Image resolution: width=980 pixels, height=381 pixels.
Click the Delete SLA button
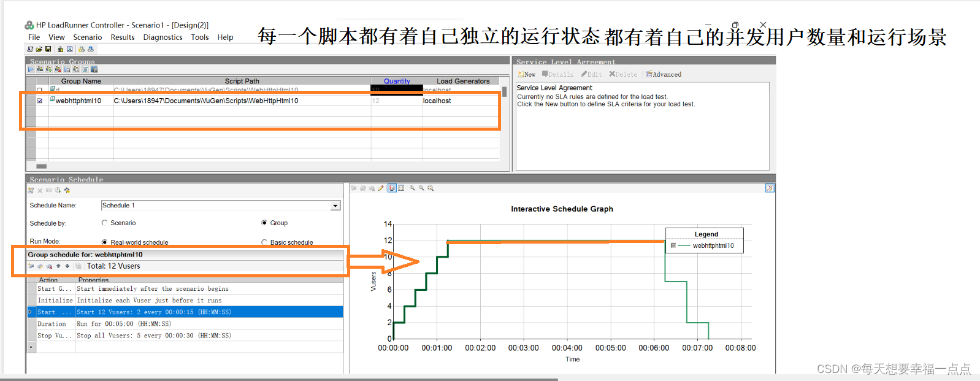623,74
